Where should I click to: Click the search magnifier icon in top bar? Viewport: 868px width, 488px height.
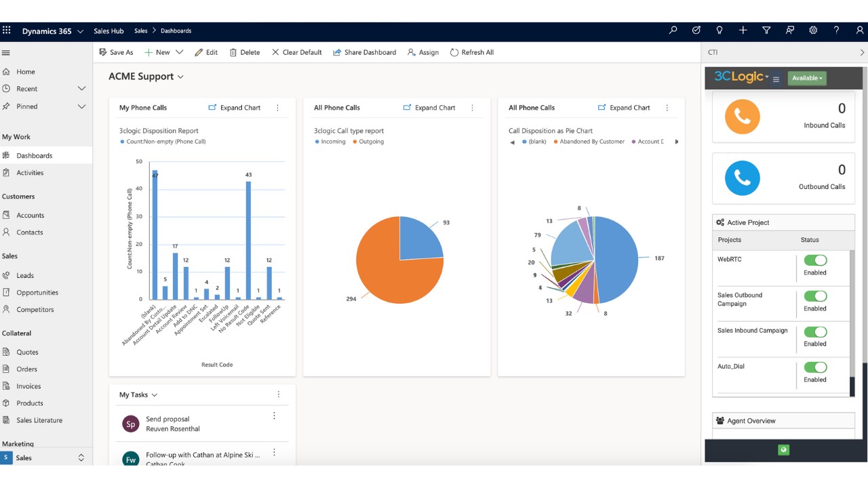(673, 30)
